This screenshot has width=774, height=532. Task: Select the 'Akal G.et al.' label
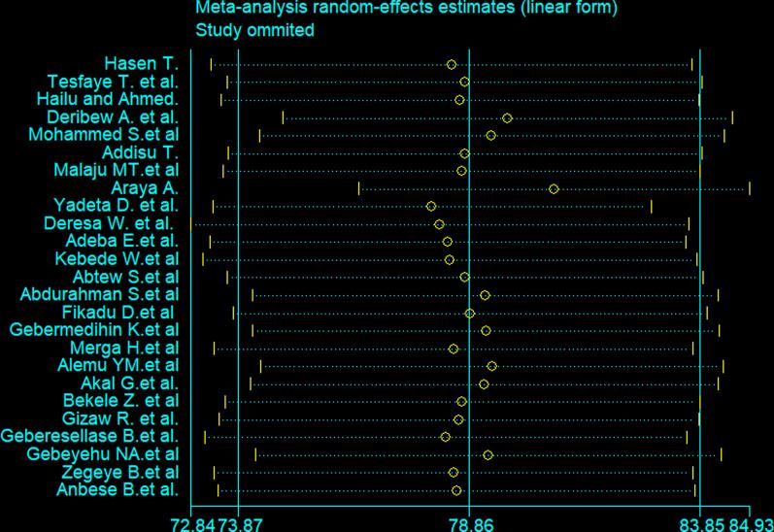click(129, 382)
